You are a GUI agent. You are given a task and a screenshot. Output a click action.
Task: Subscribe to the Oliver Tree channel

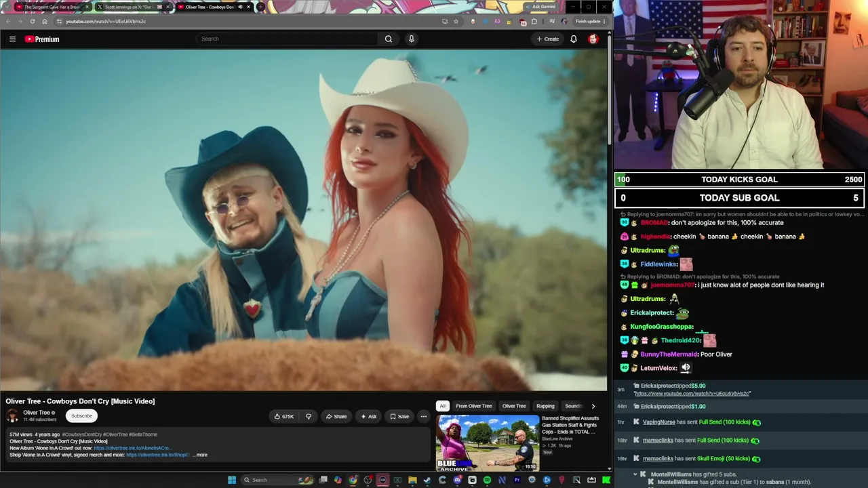pyautogui.click(x=81, y=416)
